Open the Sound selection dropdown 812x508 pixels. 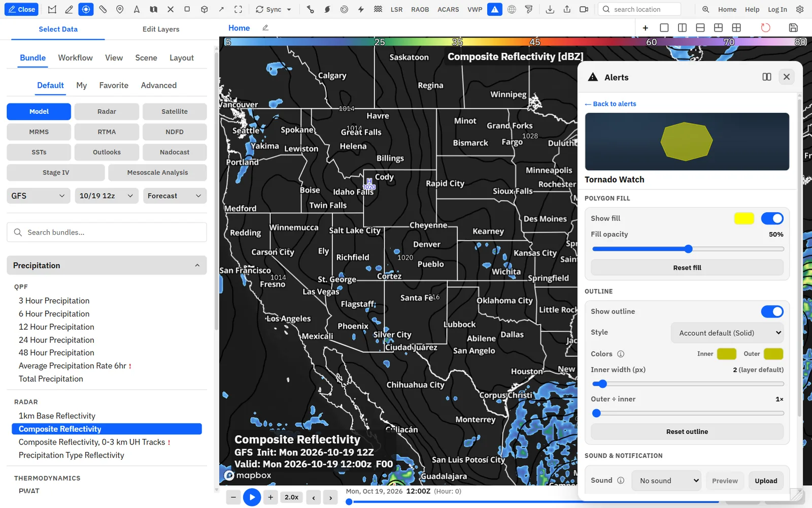coord(666,481)
